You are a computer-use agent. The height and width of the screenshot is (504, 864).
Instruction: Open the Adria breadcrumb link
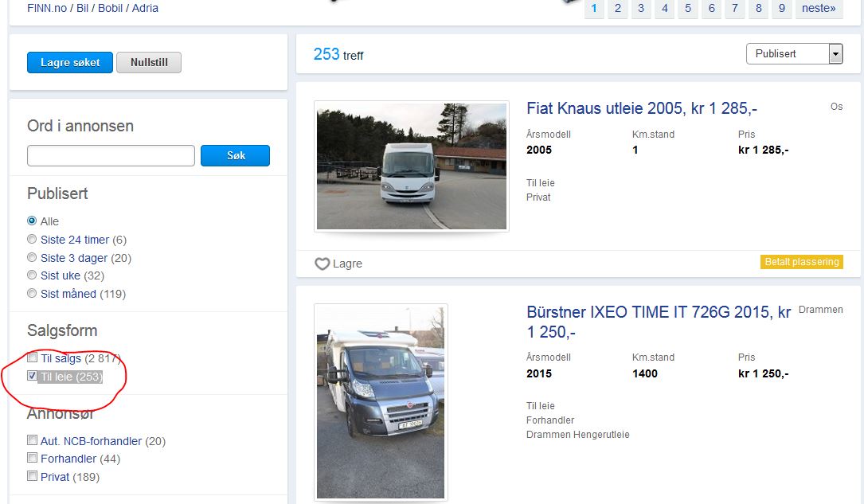click(145, 8)
